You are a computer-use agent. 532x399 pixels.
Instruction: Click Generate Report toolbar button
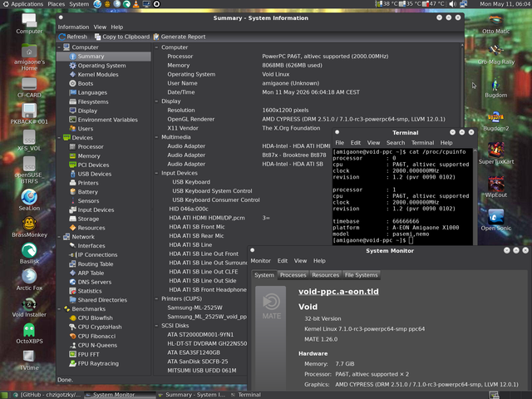(x=180, y=37)
